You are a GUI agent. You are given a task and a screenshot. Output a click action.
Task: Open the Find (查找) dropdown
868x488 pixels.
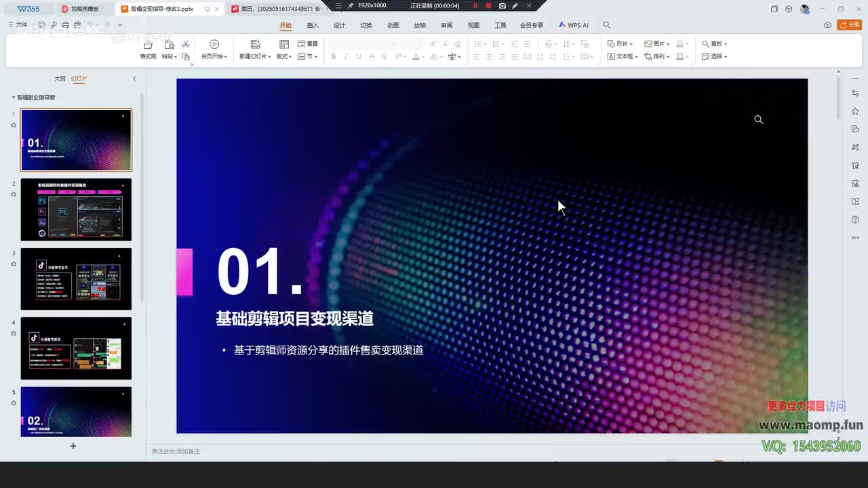click(715, 44)
